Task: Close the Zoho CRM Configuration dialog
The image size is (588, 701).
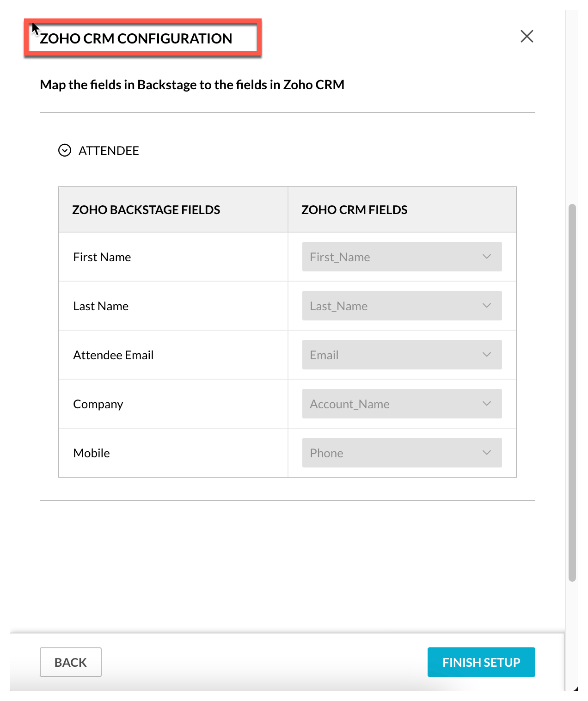Action: (527, 37)
